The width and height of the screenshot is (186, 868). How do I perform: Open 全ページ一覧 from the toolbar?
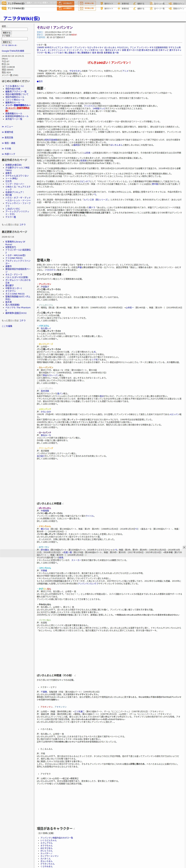point(157,8)
